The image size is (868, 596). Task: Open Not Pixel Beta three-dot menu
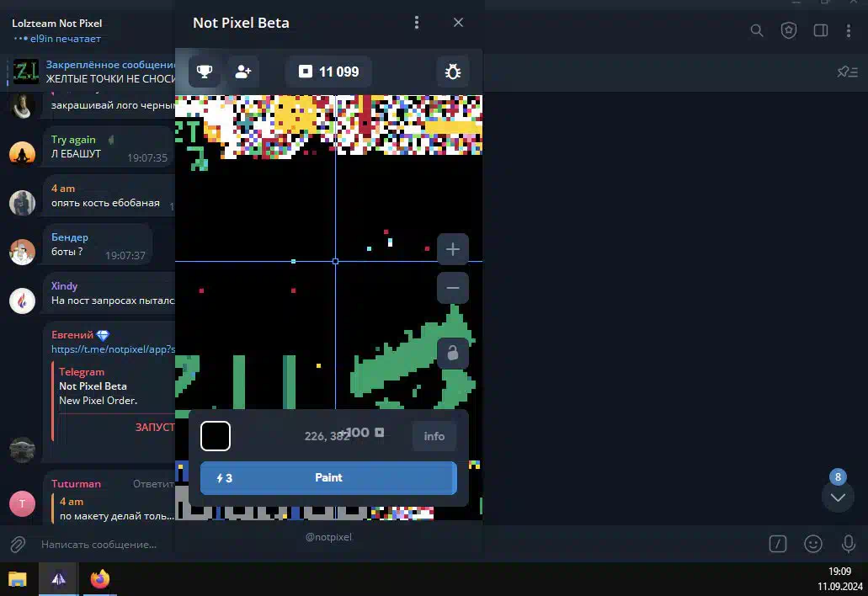click(x=417, y=22)
